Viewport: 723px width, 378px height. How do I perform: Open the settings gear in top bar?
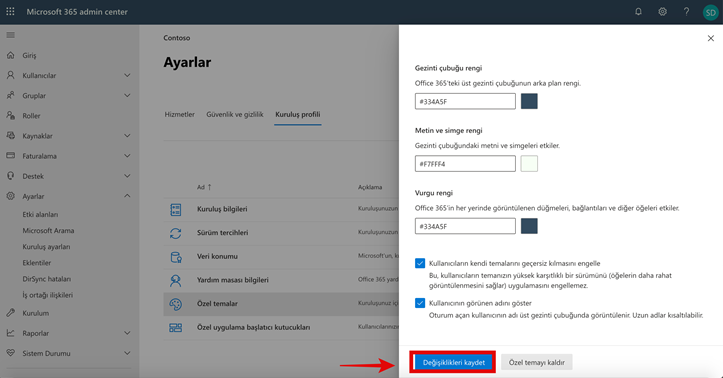click(662, 12)
